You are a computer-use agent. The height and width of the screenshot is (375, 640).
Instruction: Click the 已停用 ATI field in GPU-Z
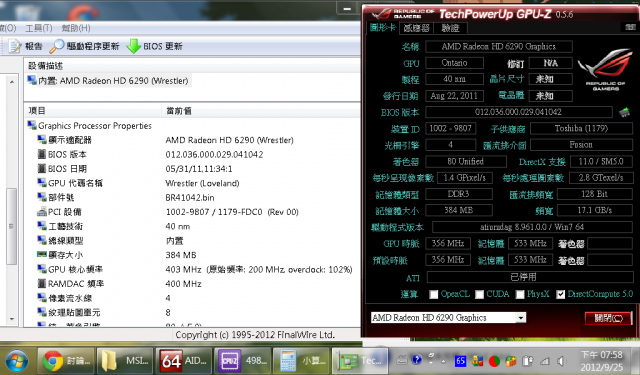[x=529, y=277]
